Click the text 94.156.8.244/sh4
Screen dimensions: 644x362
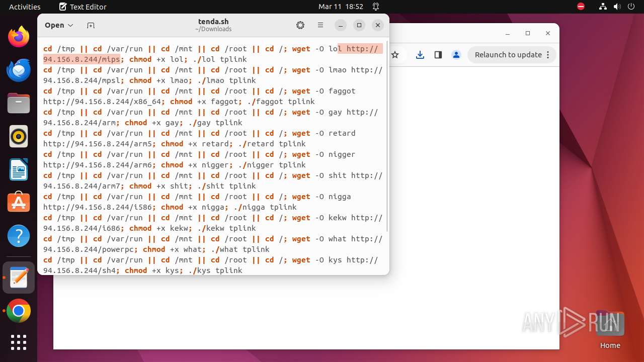tap(79, 270)
